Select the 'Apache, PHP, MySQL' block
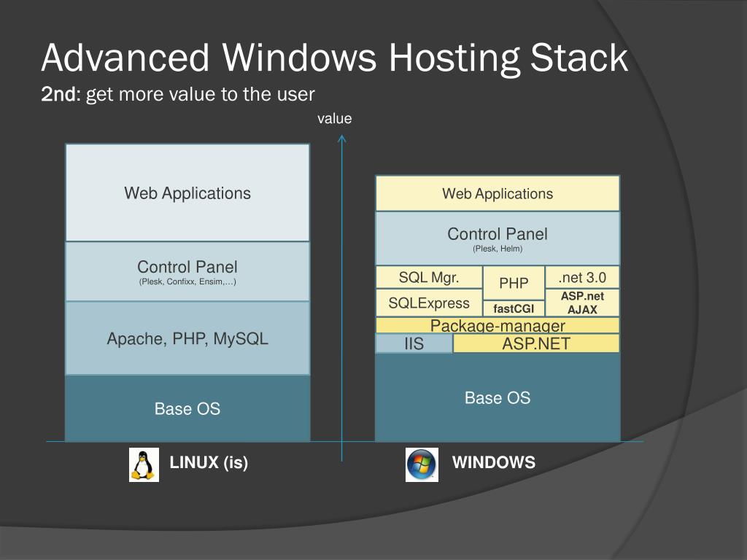 pyautogui.click(x=187, y=338)
